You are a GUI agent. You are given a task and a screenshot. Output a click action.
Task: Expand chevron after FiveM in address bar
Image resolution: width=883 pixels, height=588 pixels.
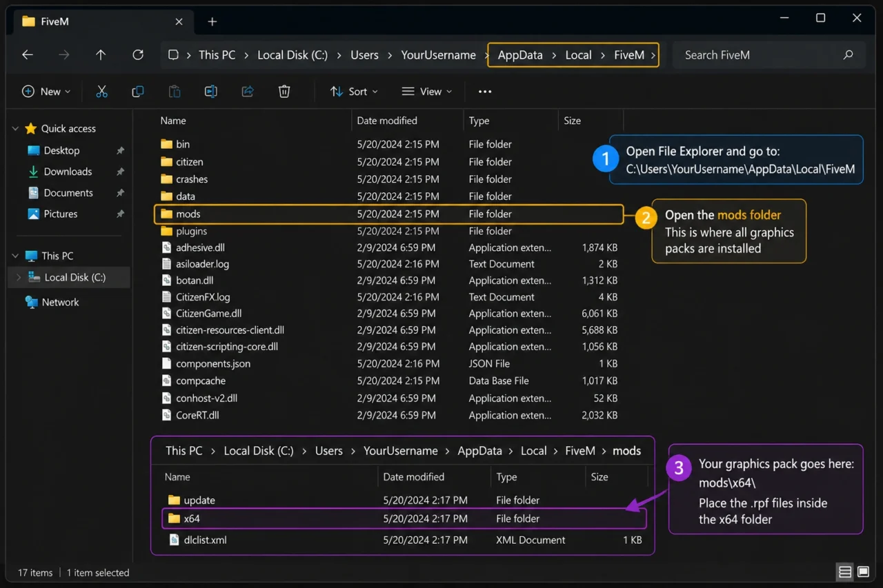click(653, 55)
